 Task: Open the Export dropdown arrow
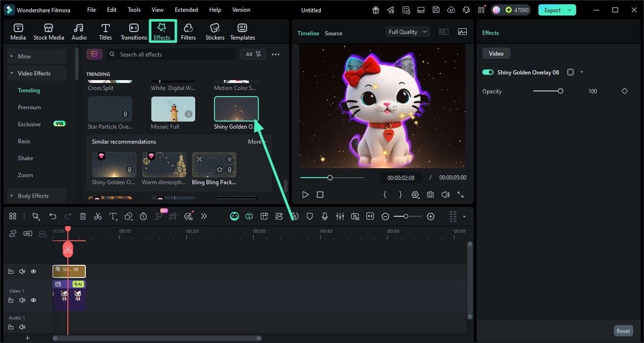tap(569, 9)
